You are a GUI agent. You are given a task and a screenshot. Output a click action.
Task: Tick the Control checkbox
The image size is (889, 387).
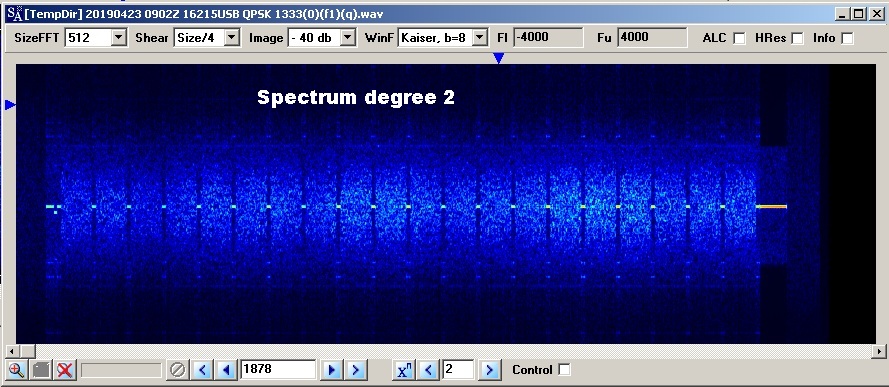tap(564, 369)
